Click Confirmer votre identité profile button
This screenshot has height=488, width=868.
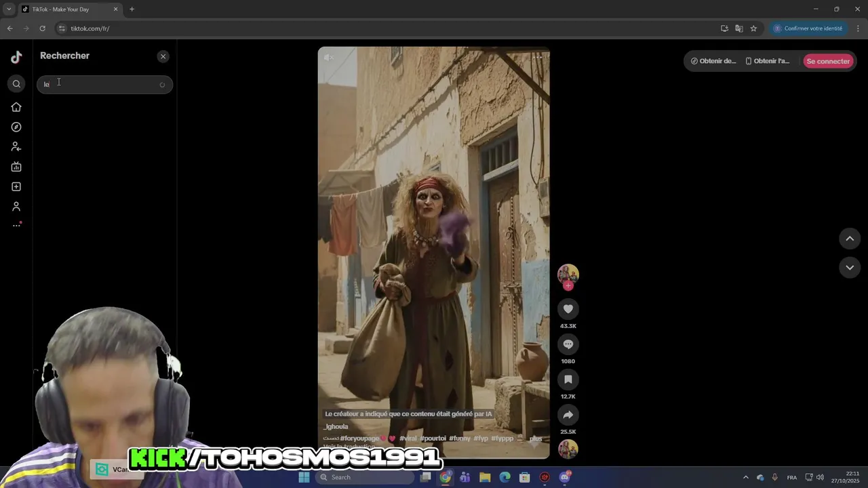click(x=808, y=28)
